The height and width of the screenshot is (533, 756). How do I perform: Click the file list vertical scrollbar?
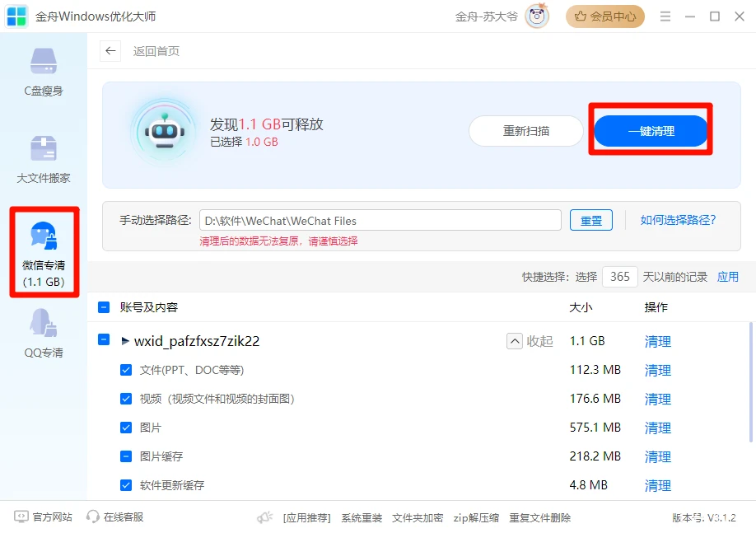pyautogui.click(x=751, y=382)
